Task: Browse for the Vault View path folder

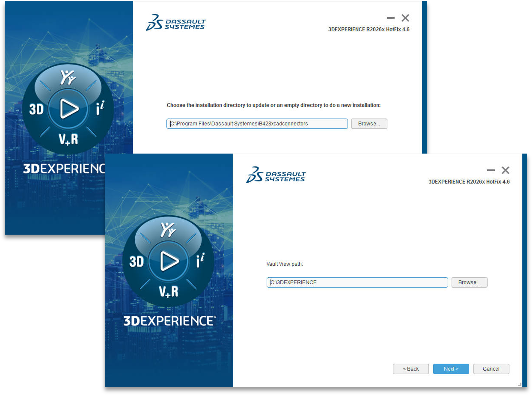Action: (469, 282)
